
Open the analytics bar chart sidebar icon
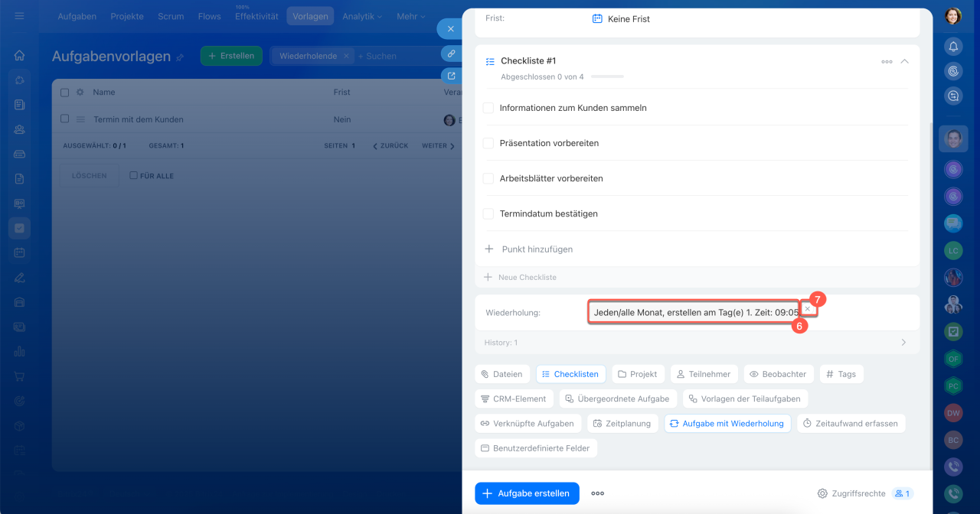pyautogui.click(x=19, y=351)
